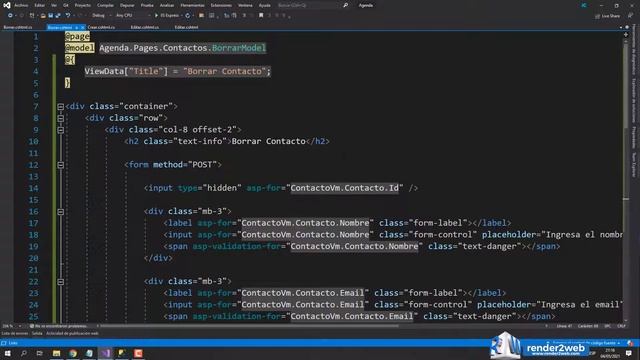The image size is (640, 360).
Task: Click the user account badge
Action: 584,5
